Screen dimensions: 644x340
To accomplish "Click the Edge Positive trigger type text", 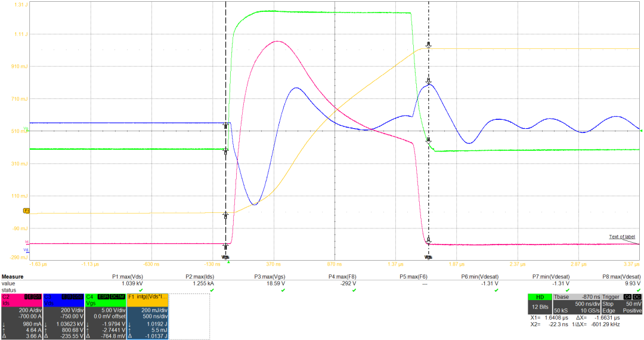I will (621, 310).
